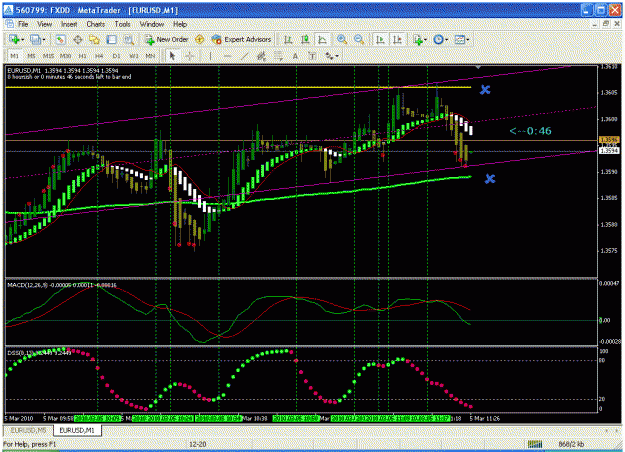Click the Zoom In magnifier

pos(342,39)
